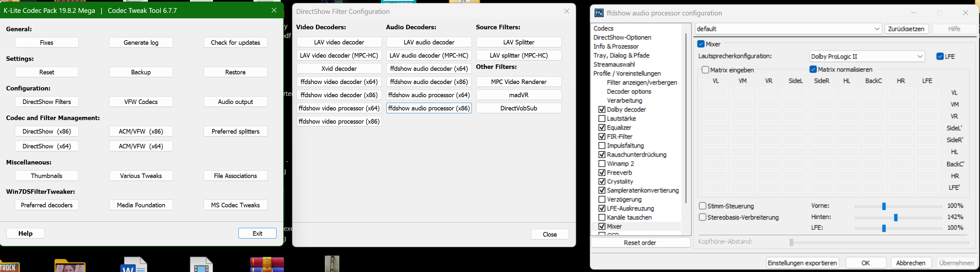Open LAV audio decoder (MPC-HC) settings
The image size is (980, 272).
(429, 55)
